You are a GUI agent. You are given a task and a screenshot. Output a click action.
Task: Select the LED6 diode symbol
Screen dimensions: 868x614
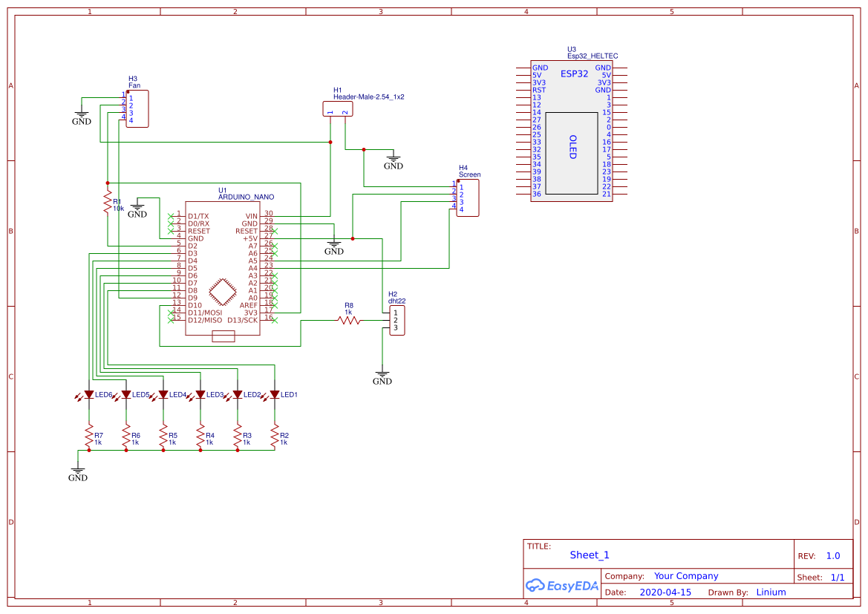(88, 393)
